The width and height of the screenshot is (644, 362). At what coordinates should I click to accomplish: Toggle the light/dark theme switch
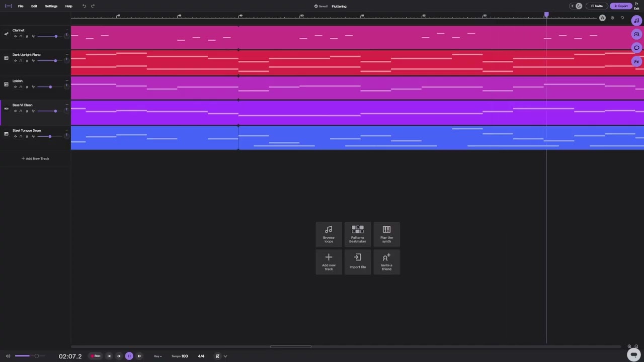coord(576,6)
